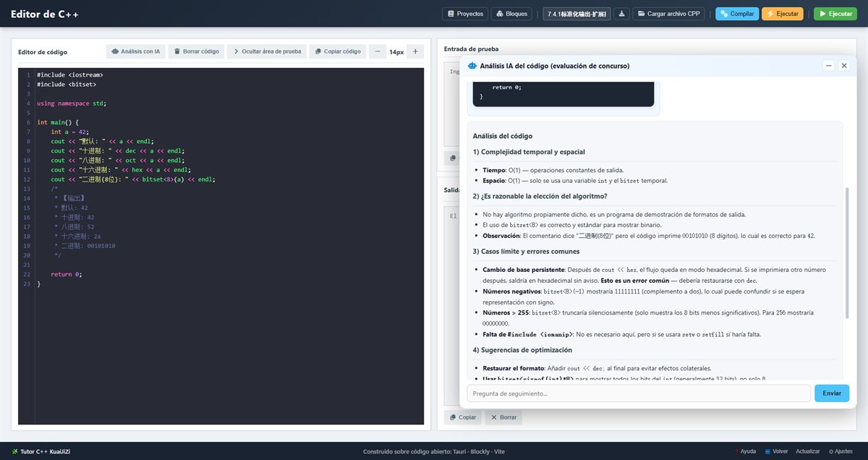
Task: Open the Proyectos panel
Action: click(465, 14)
